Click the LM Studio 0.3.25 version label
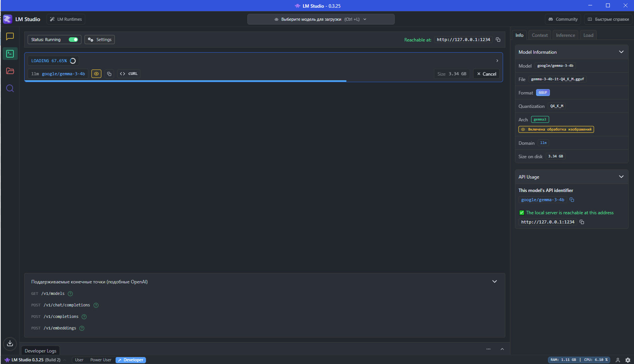 tap(36, 360)
